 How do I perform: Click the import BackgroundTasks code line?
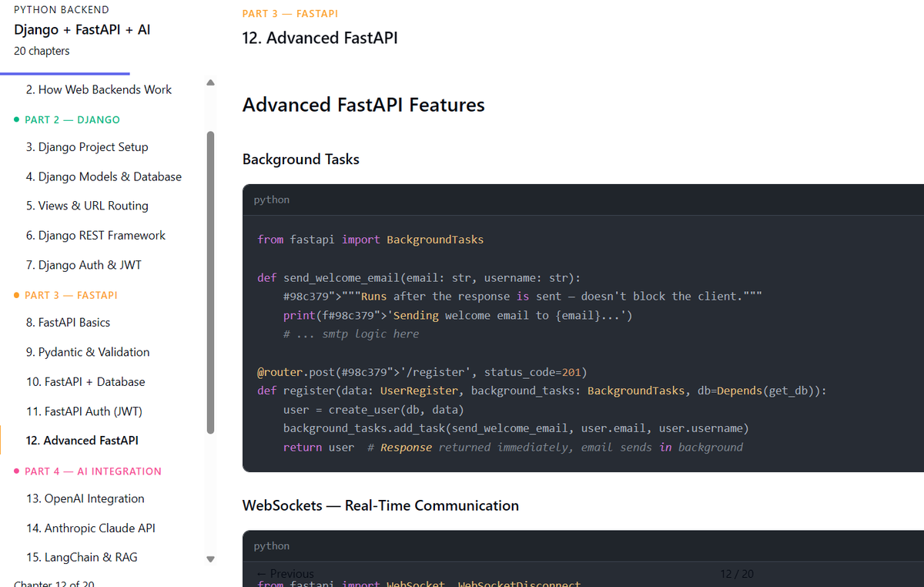click(x=370, y=240)
